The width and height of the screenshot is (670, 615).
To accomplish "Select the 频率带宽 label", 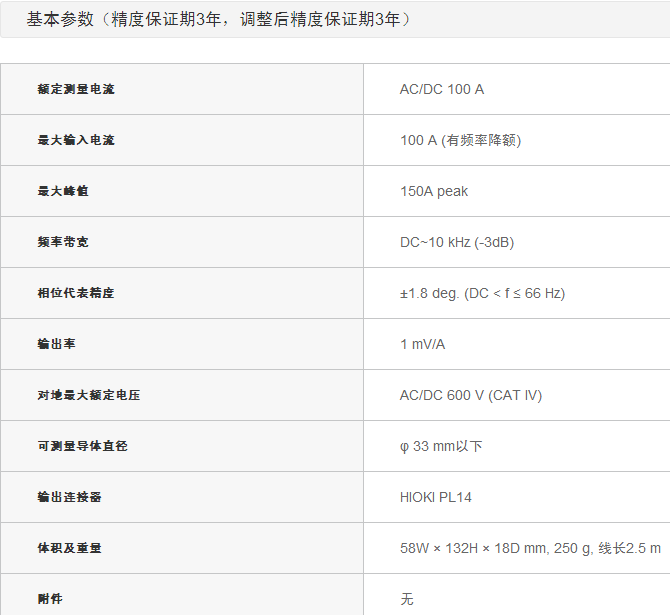I will pyautogui.click(x=63, y=242).
